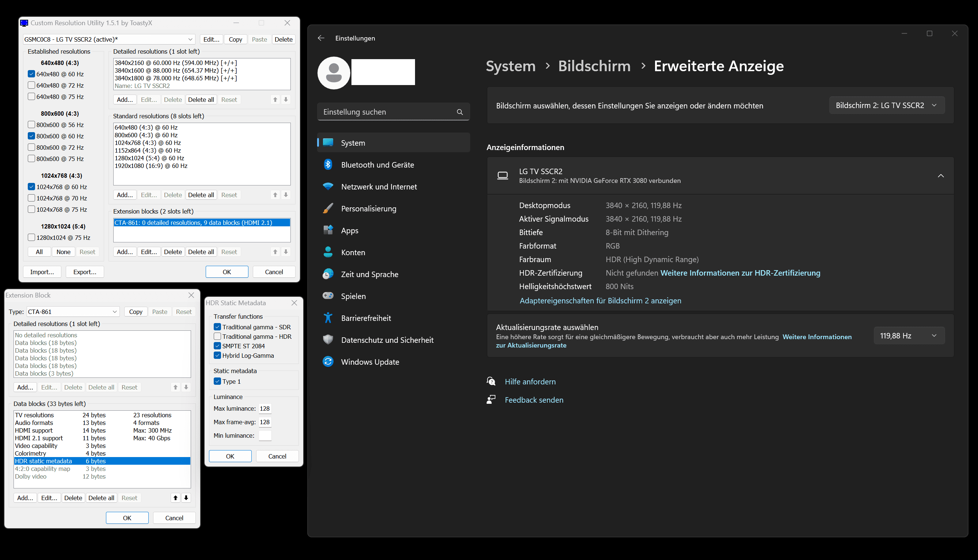Move standard resolution up arrow

pos(275,195)
